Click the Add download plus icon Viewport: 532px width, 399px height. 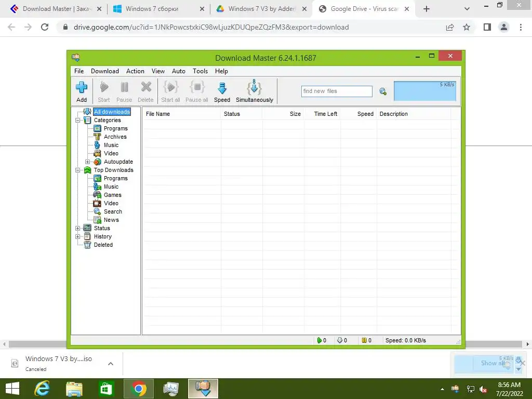[82, 87]
